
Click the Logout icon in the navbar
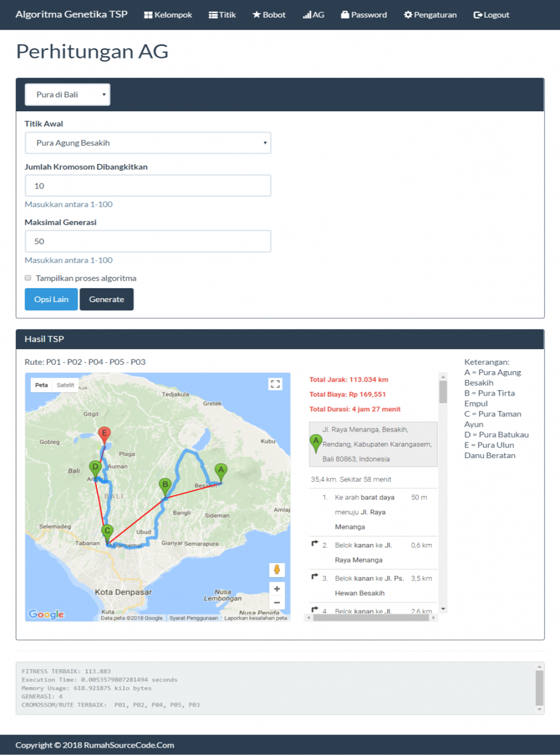coord(477,14)
